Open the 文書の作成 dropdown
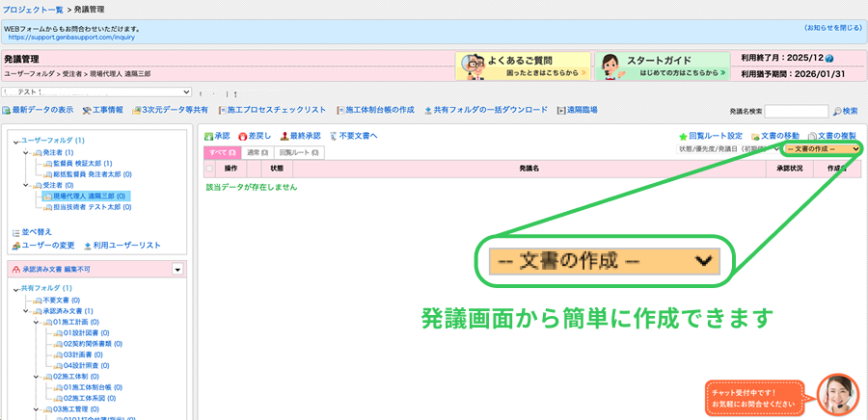This screenshot has height=420, width=868. coord(821,149)
